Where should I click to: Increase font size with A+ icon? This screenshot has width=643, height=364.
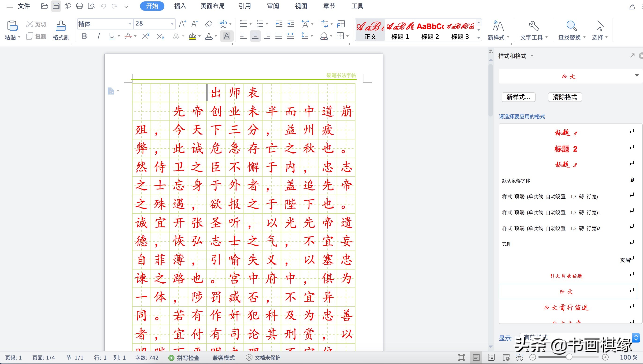coord(182,24)
